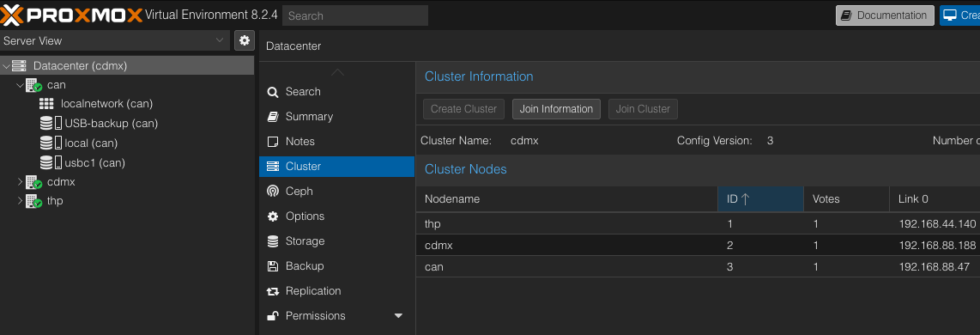Click the Proxmox logo
980x335 pixels.
point(71,15)
